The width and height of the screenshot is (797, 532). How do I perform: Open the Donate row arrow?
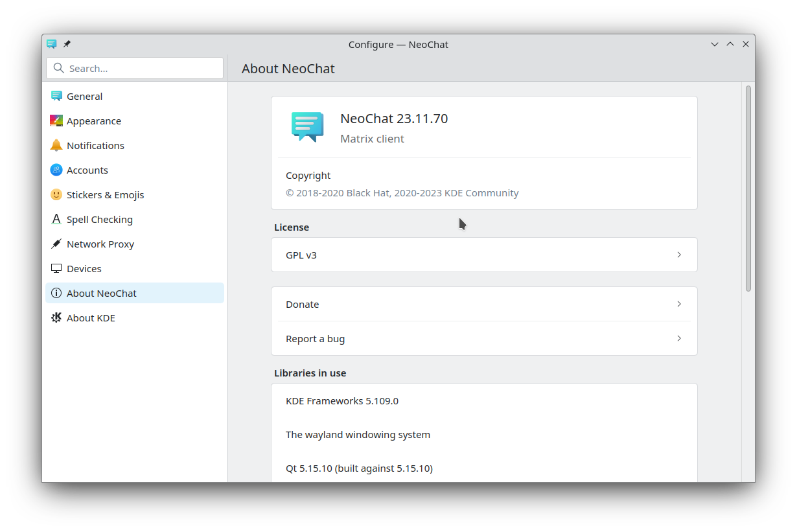[x=678, y=304]
